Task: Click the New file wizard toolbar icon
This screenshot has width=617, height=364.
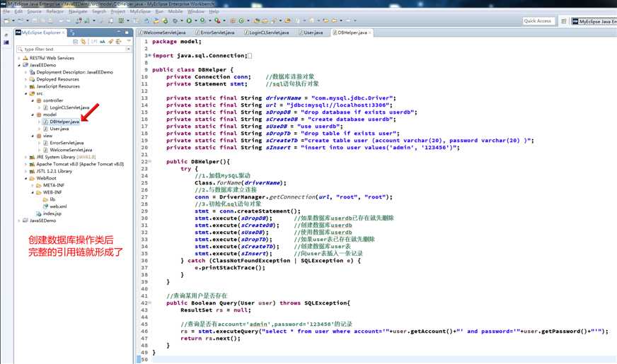Action: (x=6, y=20)
